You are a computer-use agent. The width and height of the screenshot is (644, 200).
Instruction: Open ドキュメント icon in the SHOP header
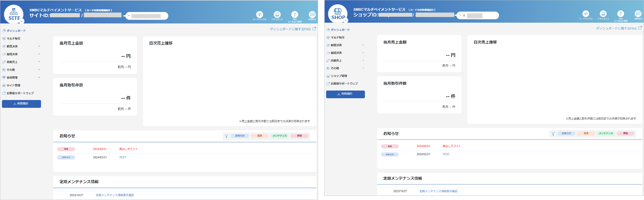pos(603,15)
